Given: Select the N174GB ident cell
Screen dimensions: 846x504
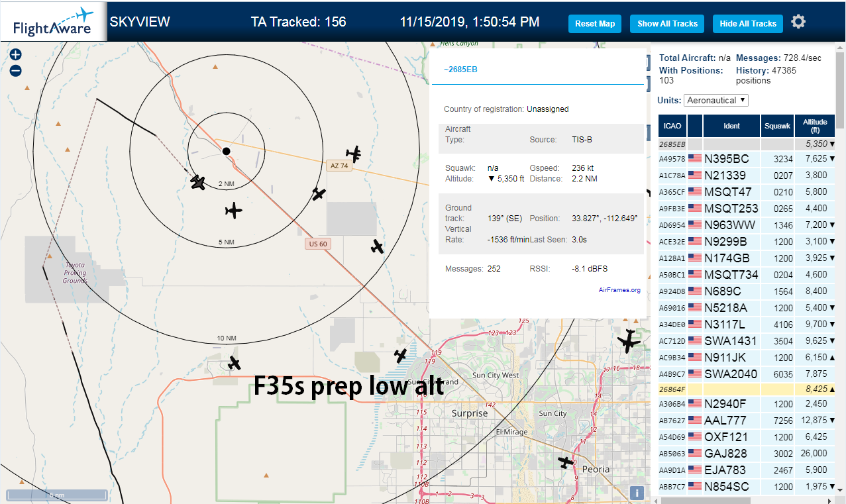Looking at the screenshot, I should click(x=731, y=258).
